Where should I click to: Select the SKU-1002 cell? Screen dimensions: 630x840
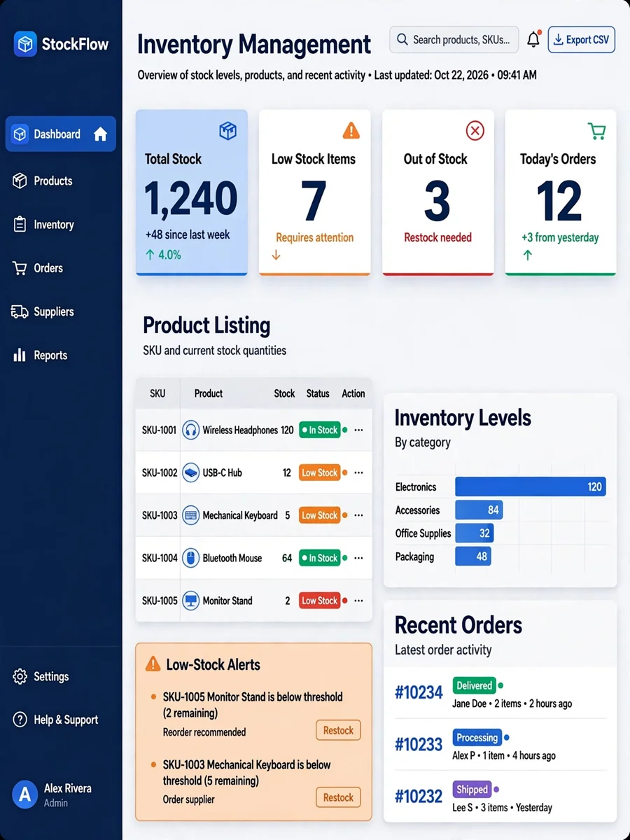click(x=159, y=472)
